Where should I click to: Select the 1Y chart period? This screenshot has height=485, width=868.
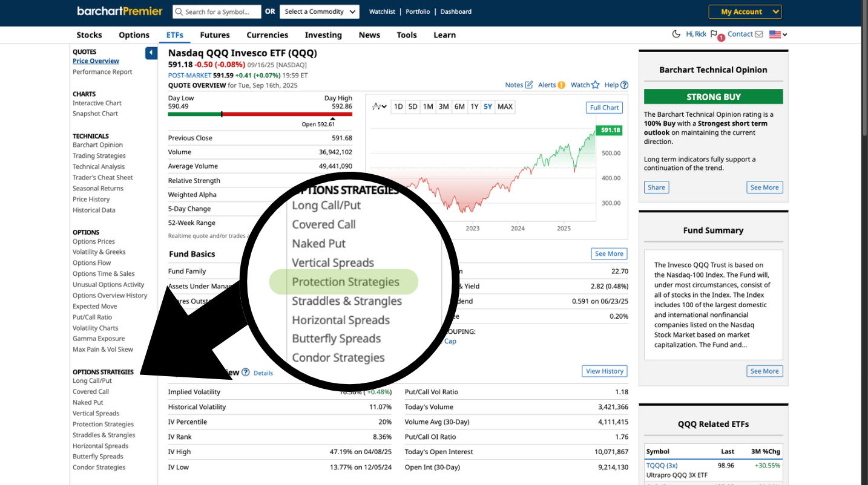(x=474, y=107)
